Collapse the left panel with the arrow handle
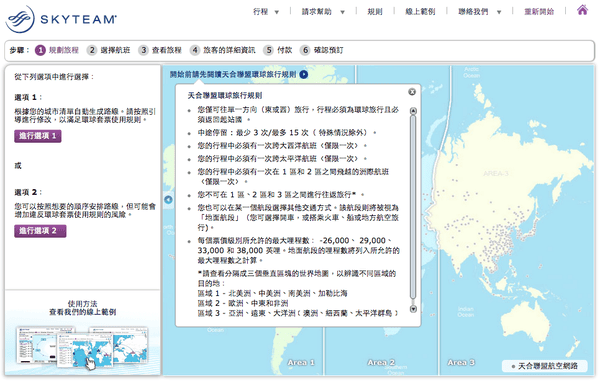Viewport: 600px width, 381px height. 168,199
